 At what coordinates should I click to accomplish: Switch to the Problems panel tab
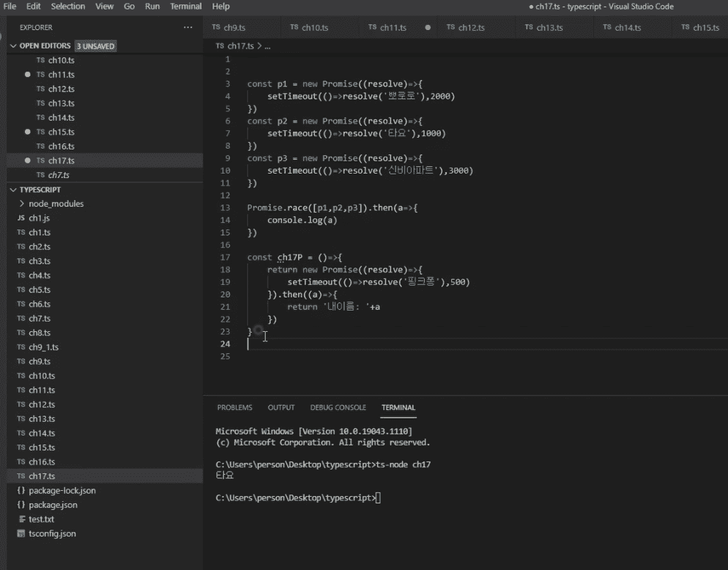point(234,407)
